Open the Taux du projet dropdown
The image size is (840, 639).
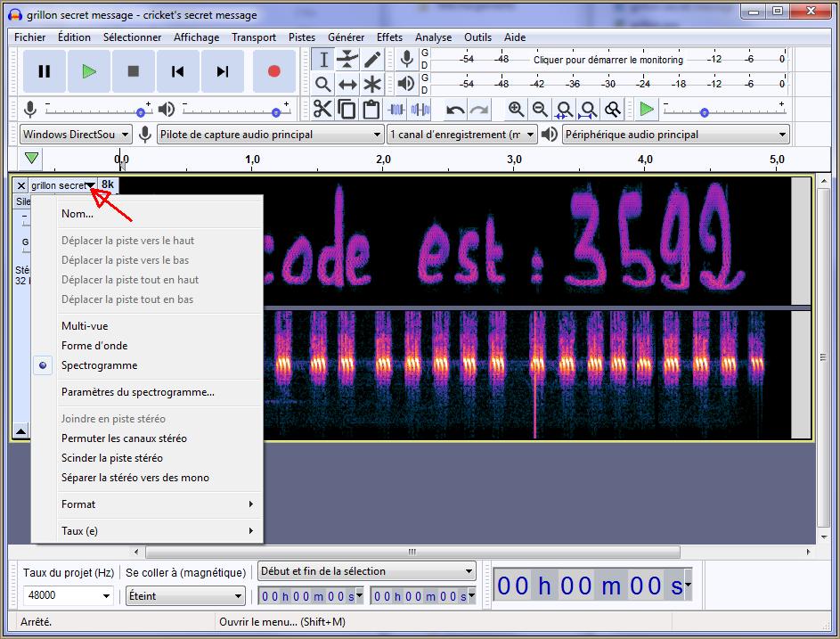106,596
